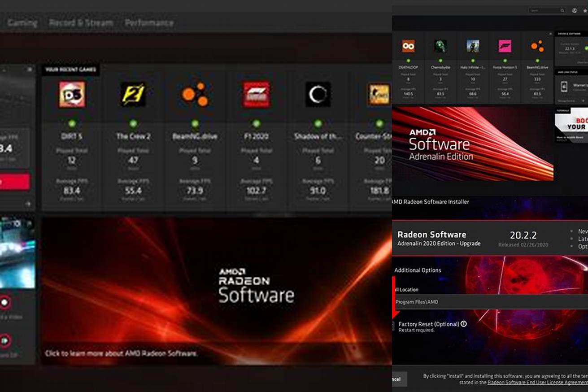Image resolution: width=588 pixels, height=392 pixels.
Task: Open the web browser globe icon
Action: click(575, 10)
